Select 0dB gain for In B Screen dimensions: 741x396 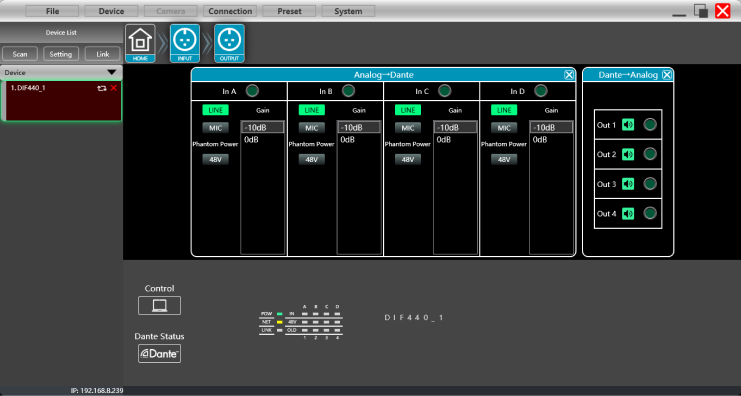[359, 140]
